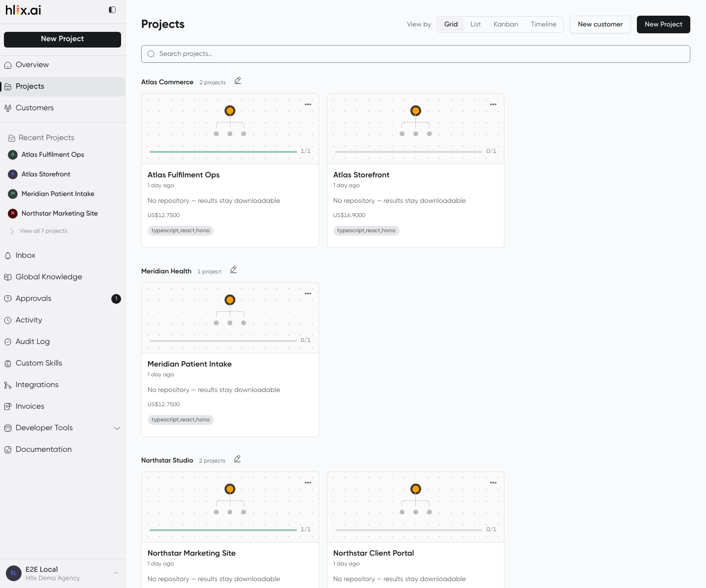
Task: Click the Custom Skills clipboard icon
Action: tap(8, 364)
